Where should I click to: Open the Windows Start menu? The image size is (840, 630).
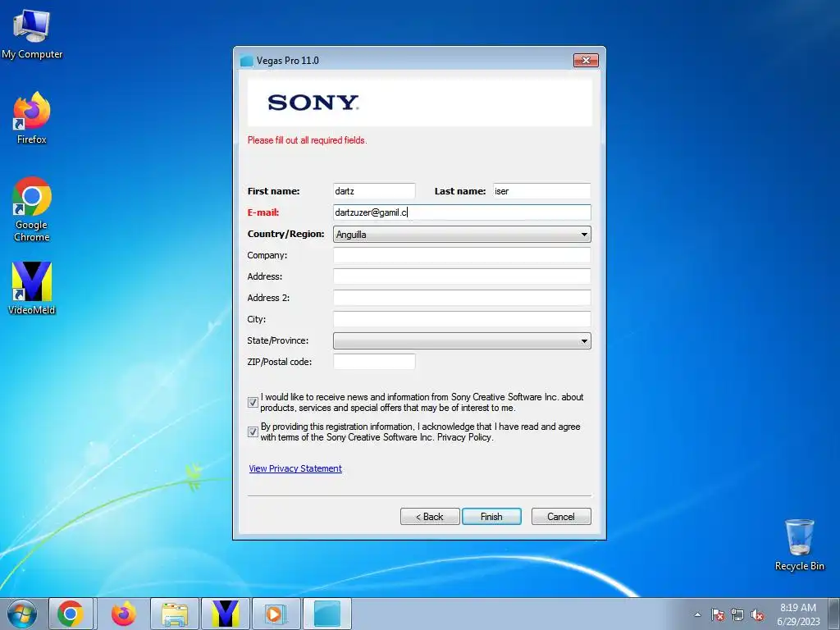tap(22, 614)
